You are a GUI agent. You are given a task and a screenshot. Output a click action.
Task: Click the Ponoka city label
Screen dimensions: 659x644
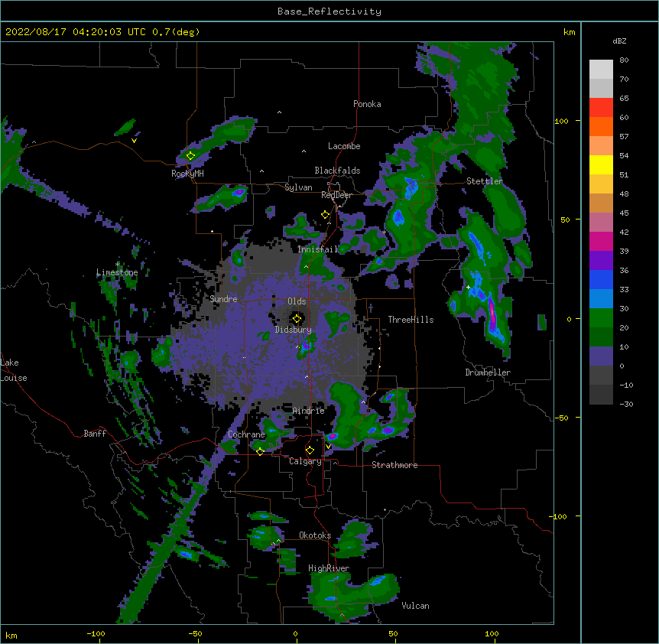[x=367, y=104]
